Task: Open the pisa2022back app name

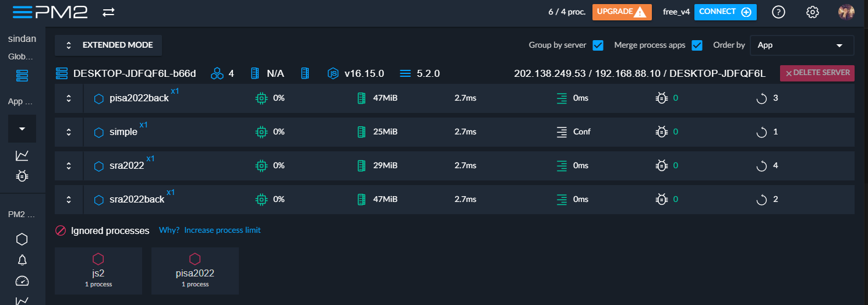Action: pos(139,98)
